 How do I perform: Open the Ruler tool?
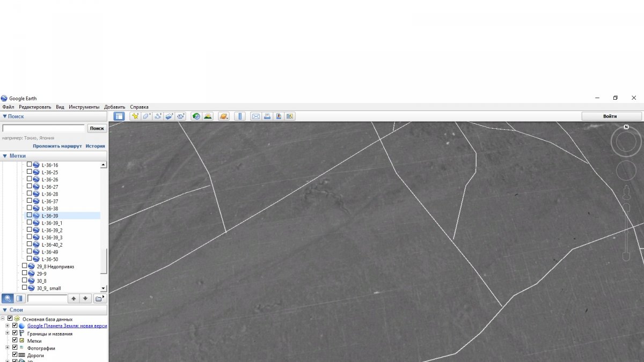tap(240, 116)
